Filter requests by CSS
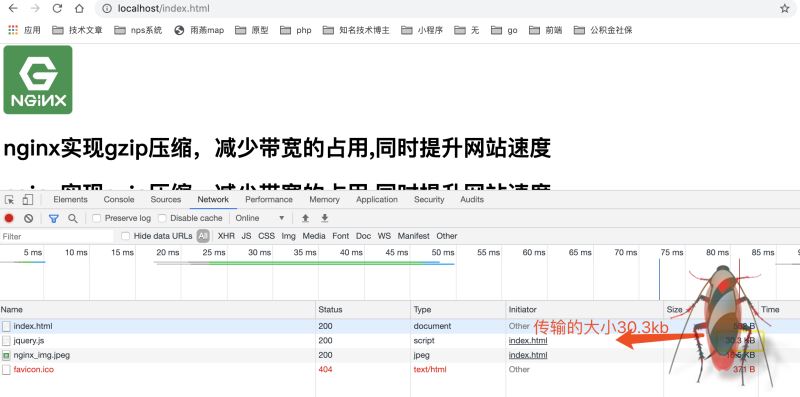This screenshot has height=397, width=800. [266, 236]
